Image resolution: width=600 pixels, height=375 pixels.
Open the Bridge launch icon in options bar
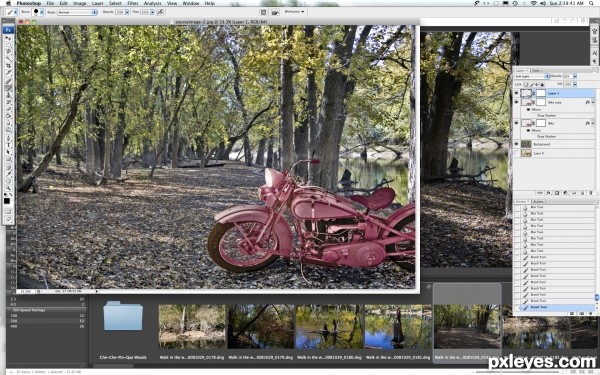click(275, 12)
